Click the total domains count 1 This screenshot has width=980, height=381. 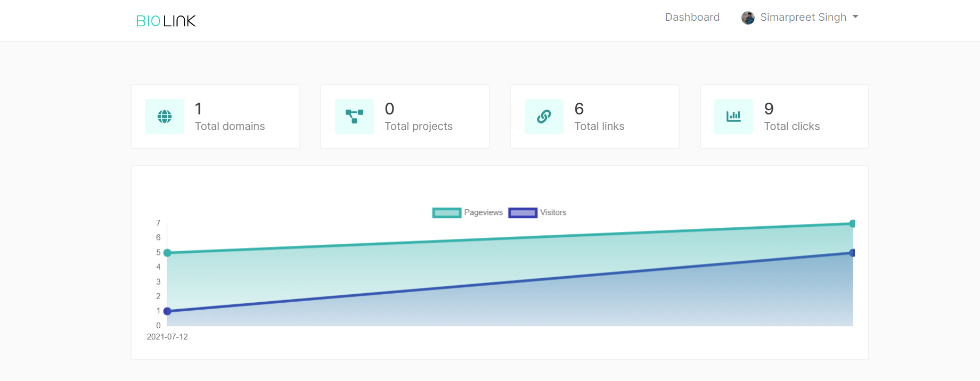(x=199, y=109)
